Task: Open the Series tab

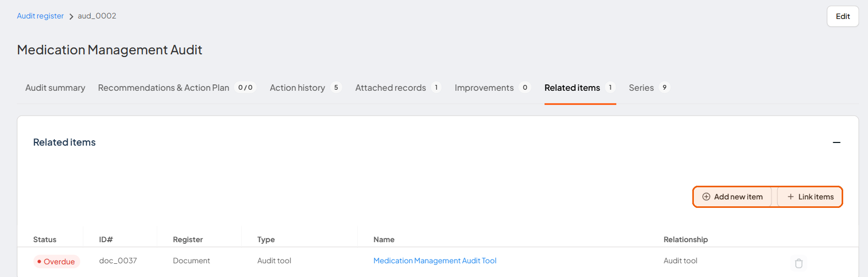Action: click(x=649, y=88)
